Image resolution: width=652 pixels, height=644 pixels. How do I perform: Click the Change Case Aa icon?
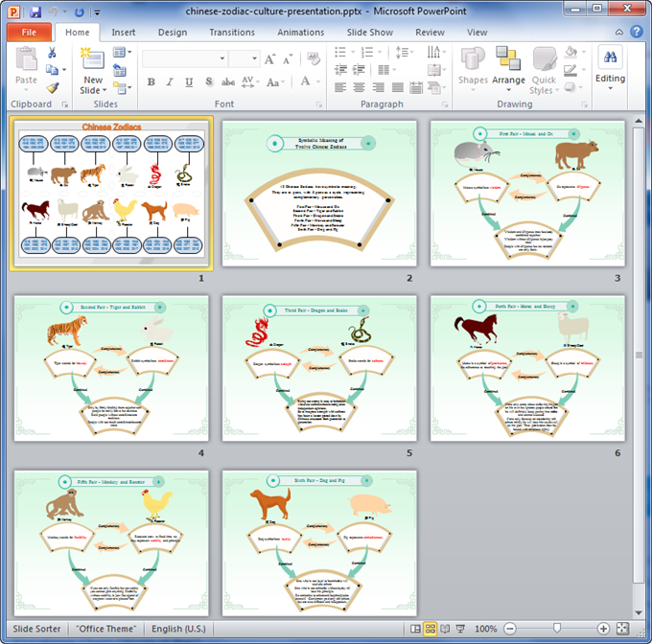(272, 82)
